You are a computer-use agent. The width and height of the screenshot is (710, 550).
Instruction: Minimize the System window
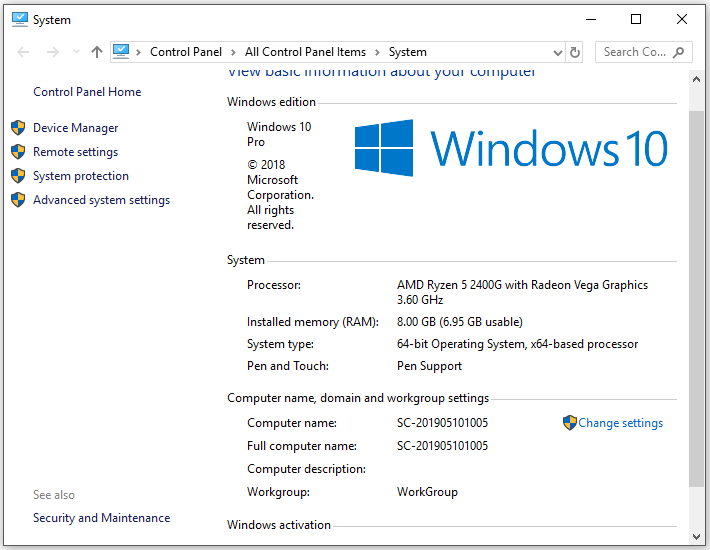591,19
